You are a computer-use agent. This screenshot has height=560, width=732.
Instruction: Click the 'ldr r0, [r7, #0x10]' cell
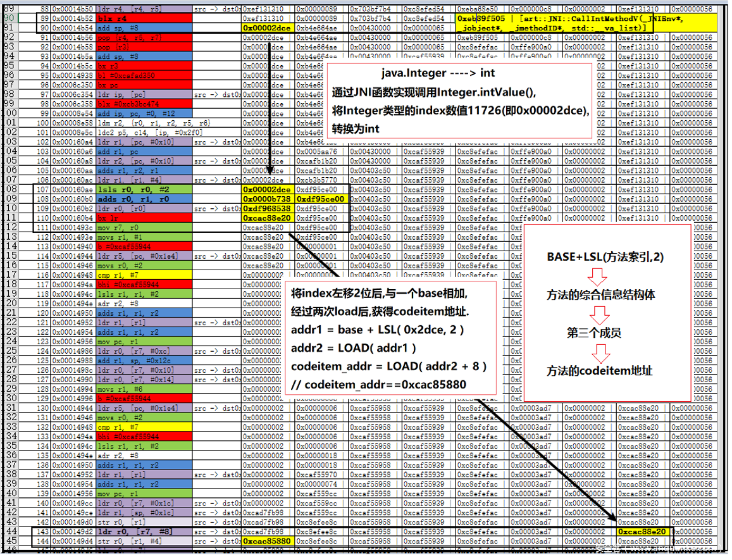[x=144, y=370]
